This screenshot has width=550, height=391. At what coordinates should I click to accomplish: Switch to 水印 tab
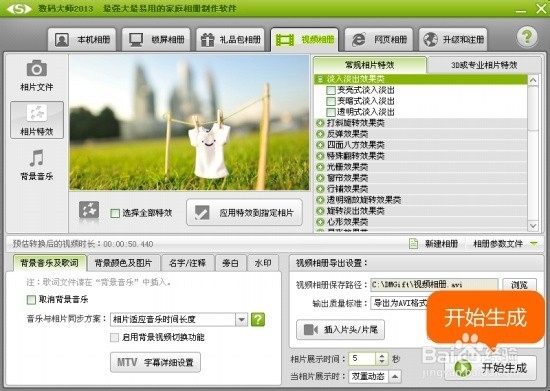(263, 263)
